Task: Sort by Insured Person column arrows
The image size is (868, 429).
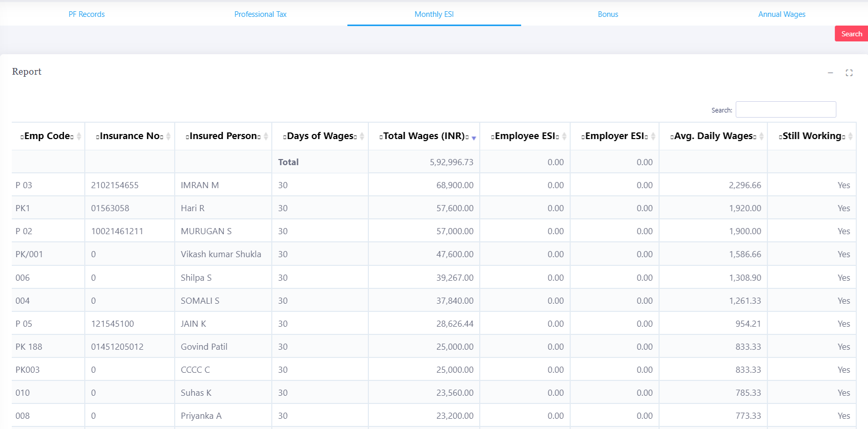Action: [266, 136]
